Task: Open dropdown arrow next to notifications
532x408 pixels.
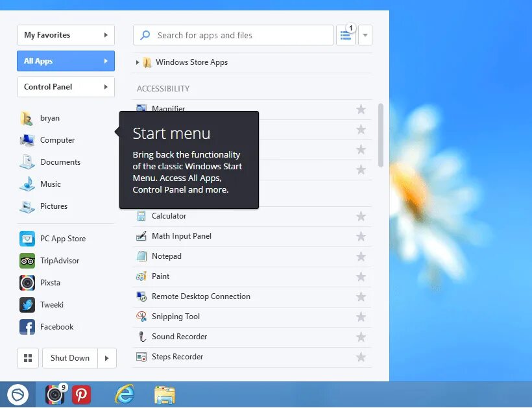Action: coord(365,35)
